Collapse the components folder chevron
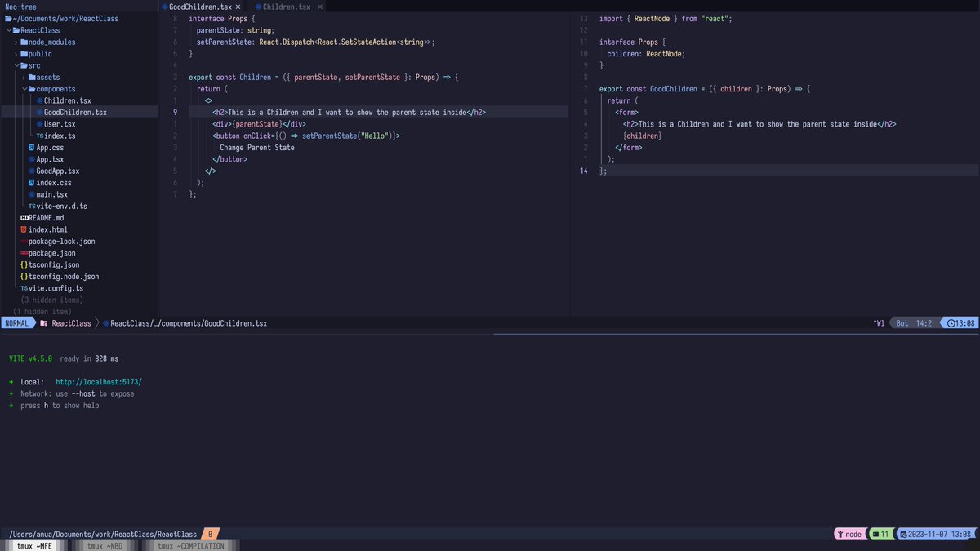Viewport: 980px width, 551px height. (24, 89)
